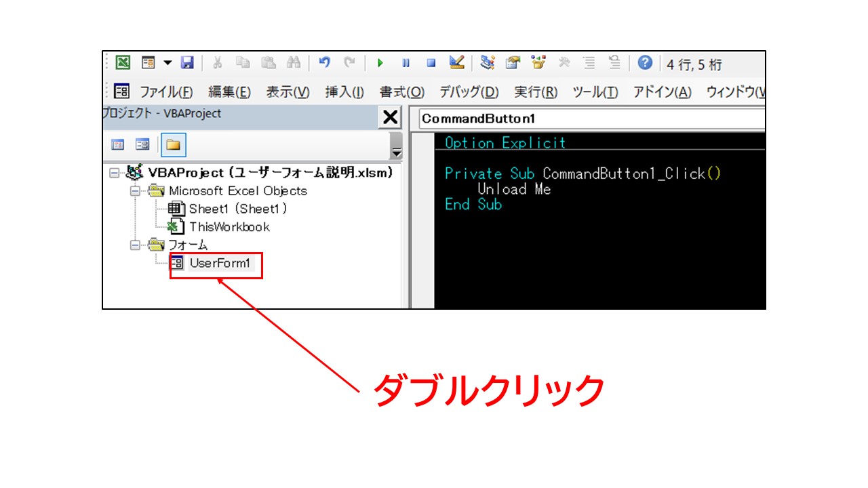This screenshot has width=868, height=488.
Task: Close the Project Explorer pane
Action: point(391,117)
